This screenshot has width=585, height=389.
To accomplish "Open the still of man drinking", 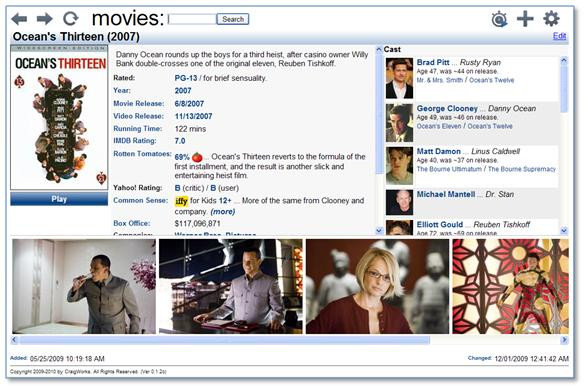I will [x=84, y=286].
